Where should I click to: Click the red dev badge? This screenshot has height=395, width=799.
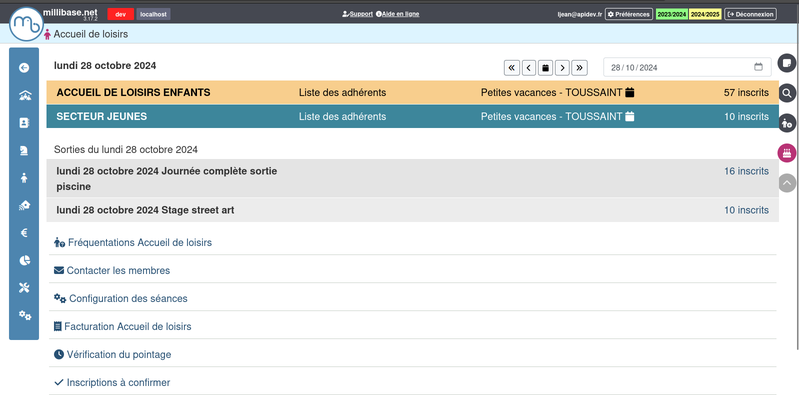[121, 14]
